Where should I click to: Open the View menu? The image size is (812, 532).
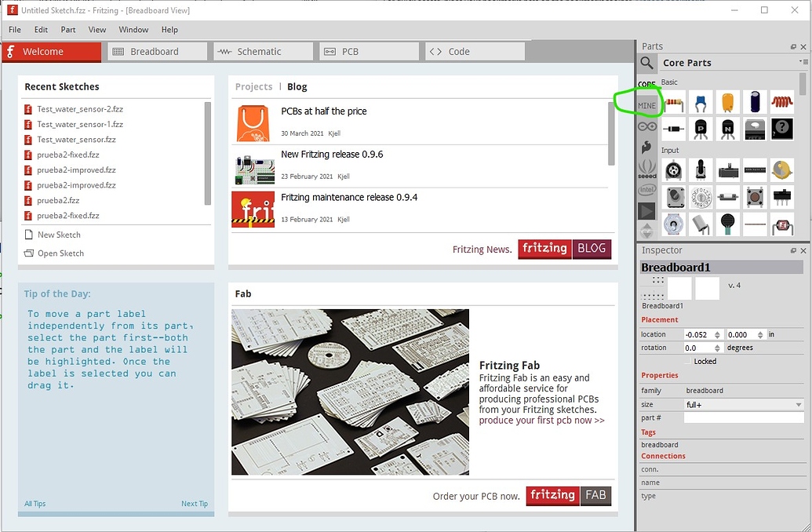tap(96, 30)
